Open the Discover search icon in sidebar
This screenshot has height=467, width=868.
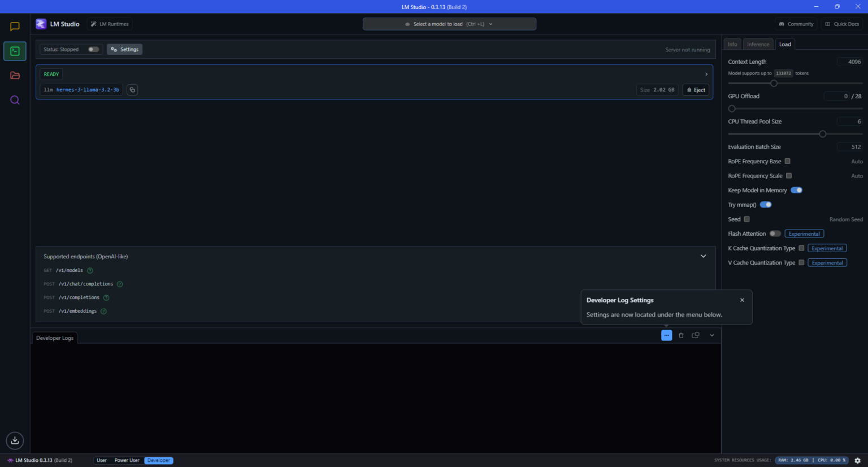[15, 100]
